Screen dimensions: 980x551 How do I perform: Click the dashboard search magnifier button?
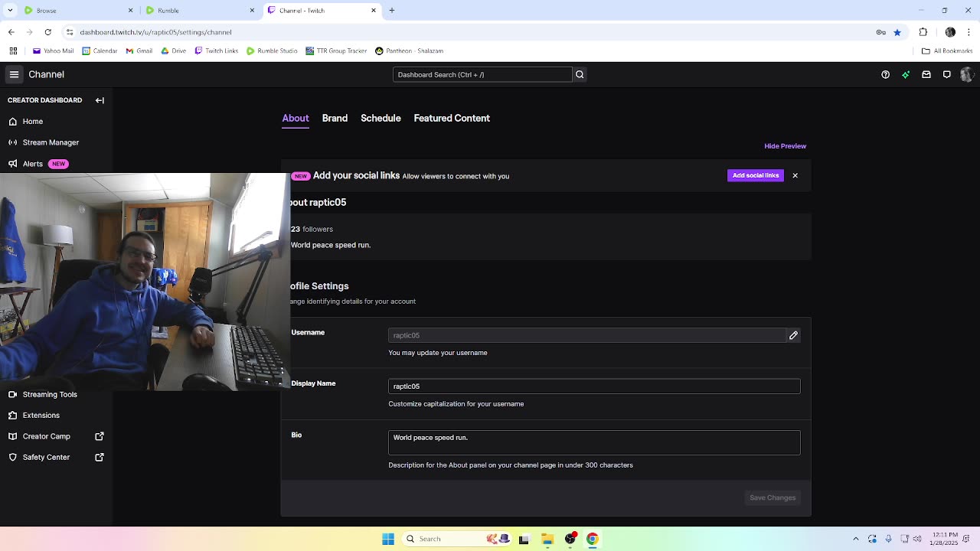click(580, 74)
